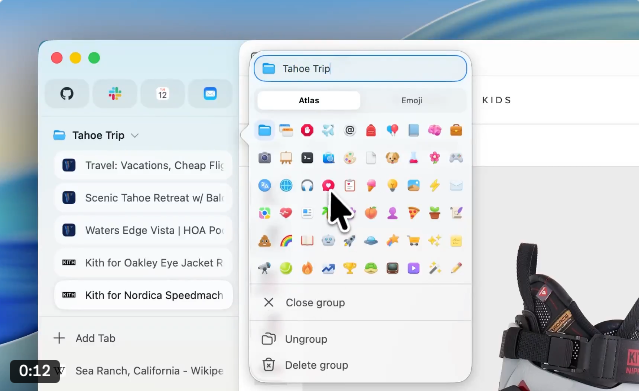Open the Waters Edge Vista tab
639x391 pixels.
143,230
